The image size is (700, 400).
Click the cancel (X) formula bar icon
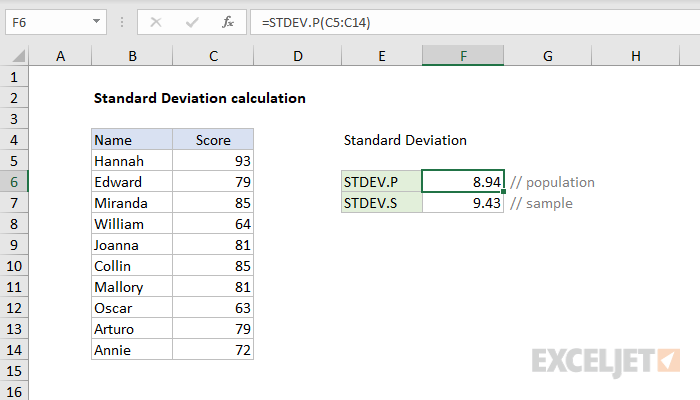[x=157, y=20]
